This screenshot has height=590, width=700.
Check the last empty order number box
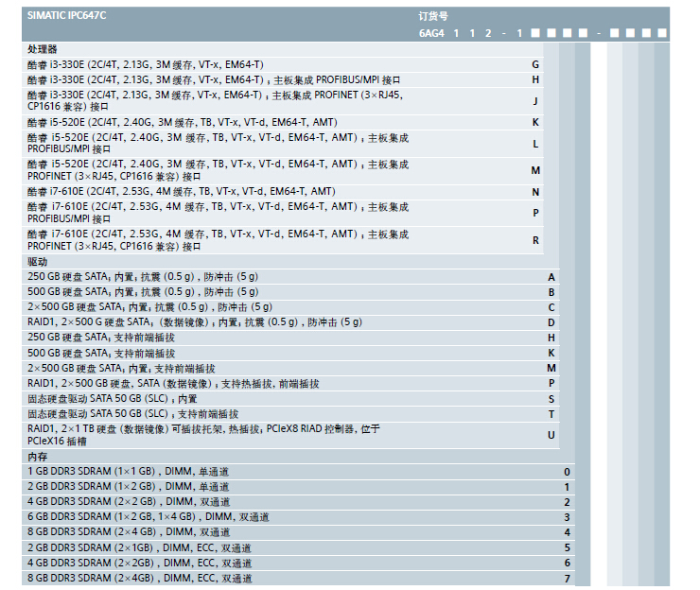tap(661, 33)
